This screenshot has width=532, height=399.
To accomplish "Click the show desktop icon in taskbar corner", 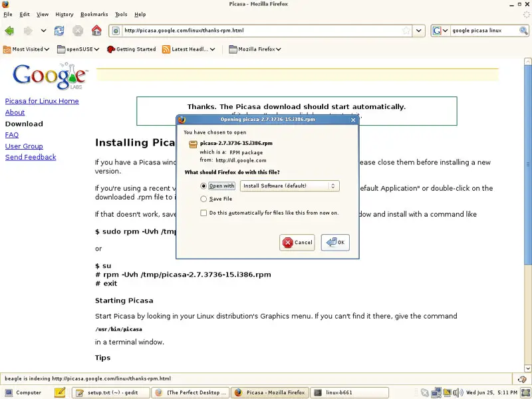I will (525, 393).
